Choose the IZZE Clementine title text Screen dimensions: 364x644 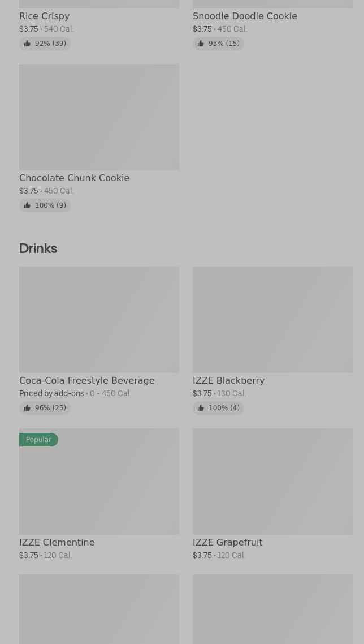[x=57, y=543]
